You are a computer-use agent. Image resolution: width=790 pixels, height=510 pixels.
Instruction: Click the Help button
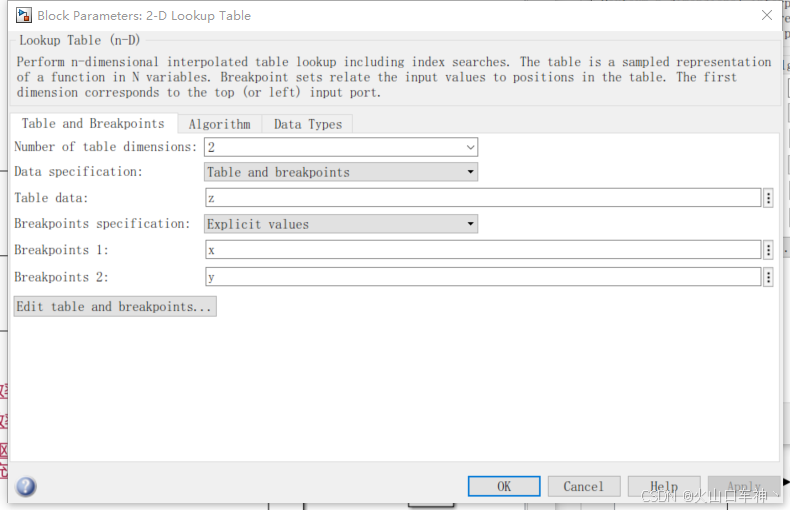coord(664,486)
